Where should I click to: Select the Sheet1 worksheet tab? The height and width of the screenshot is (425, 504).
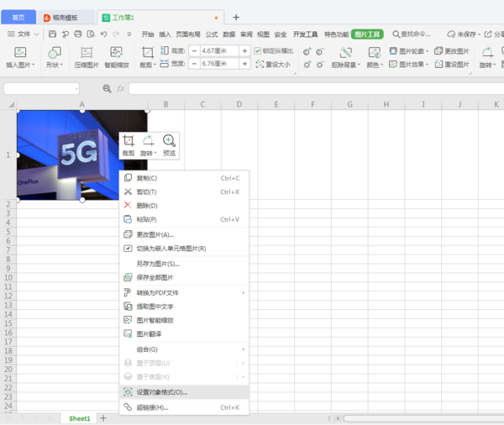pyautogui.click(x=80, y=418)
